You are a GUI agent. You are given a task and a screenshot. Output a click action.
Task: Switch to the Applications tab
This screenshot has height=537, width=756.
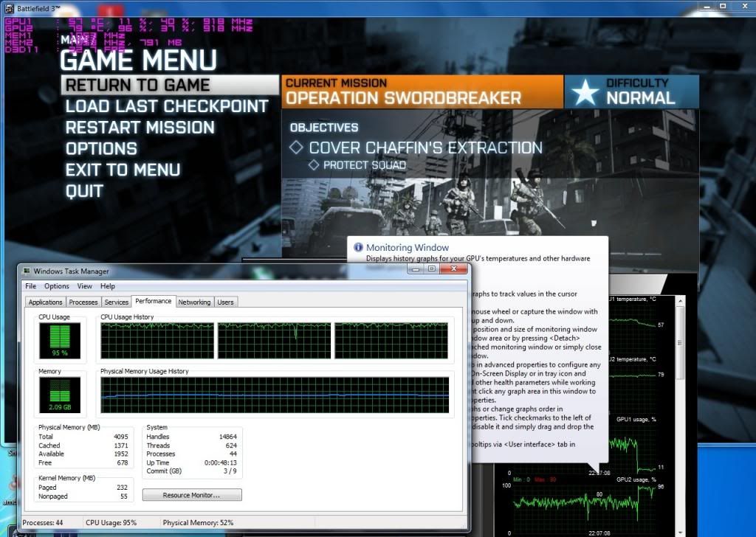(45, 302)
